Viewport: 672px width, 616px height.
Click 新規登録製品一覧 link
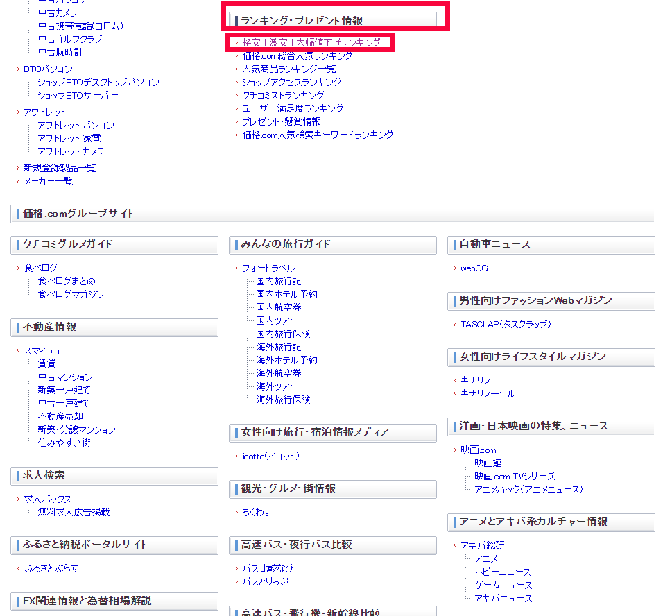click(60, 169)
